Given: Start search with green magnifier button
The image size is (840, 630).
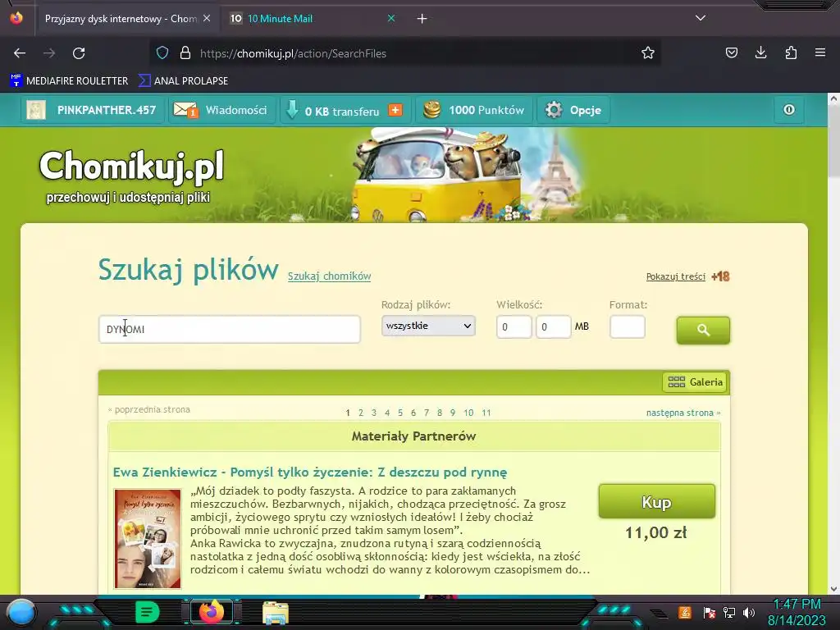Looking at the screenshot, I should click(703, 330).
